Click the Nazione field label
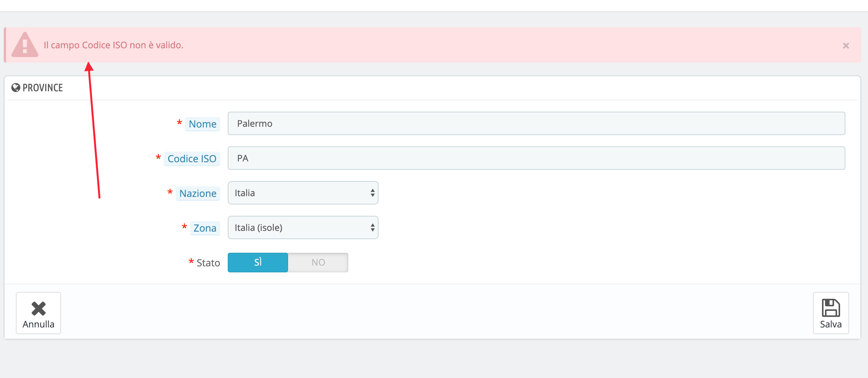 [198, 193]
